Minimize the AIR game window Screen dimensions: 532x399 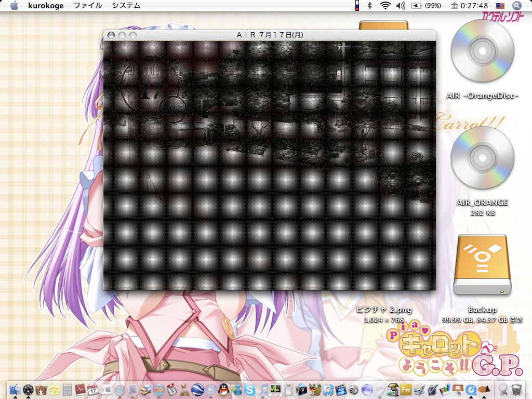pos(122,35)
